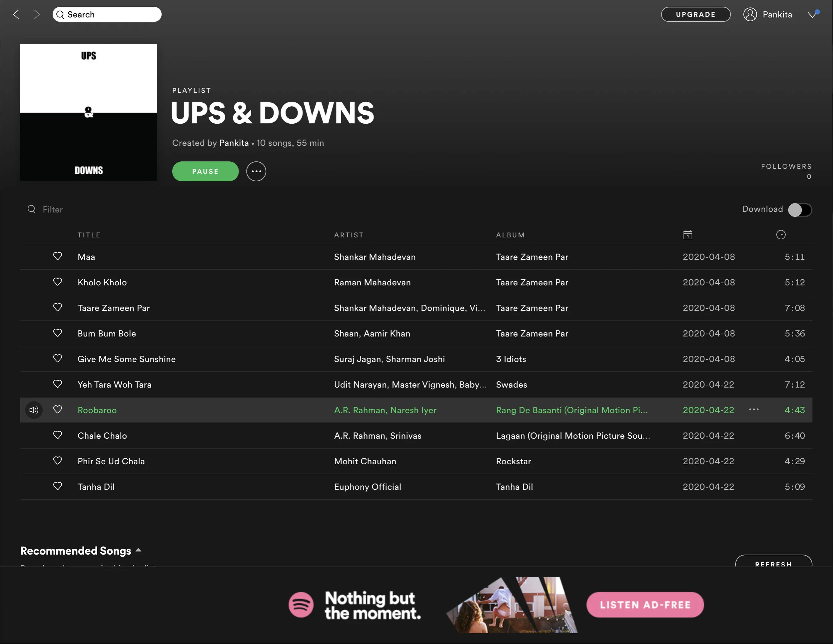This screenshot has height=644, width=833.
Task: Like Give Me Some Sunshine
Action: click(x=58, y=359)
